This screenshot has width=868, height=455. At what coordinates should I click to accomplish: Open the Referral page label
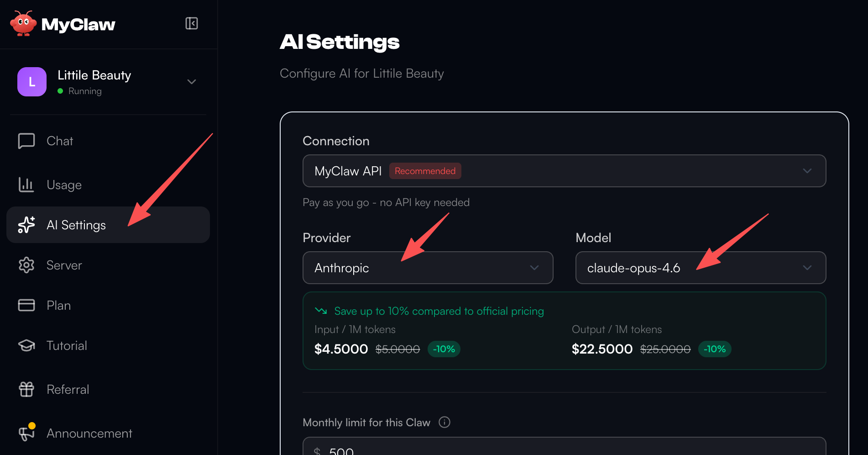(x=68, y=390)
